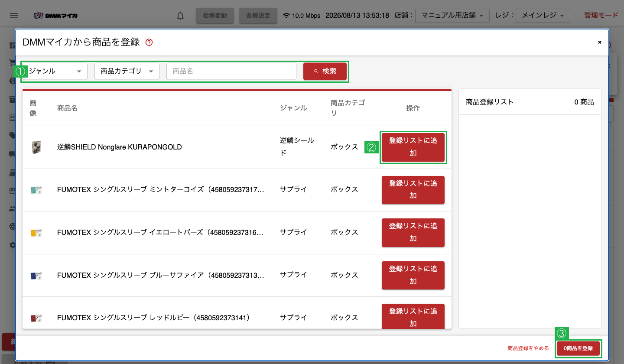Select the FUMOTEX シングルスリーブ ブルーサファイア name
624x364 pixels.
(161, 275)
